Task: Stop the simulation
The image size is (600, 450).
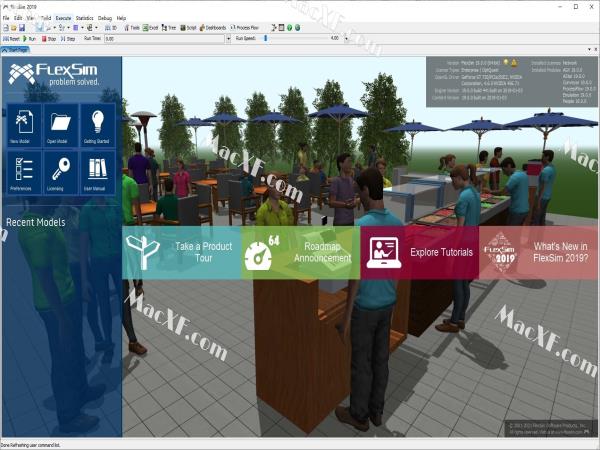Action: point(49,39)
